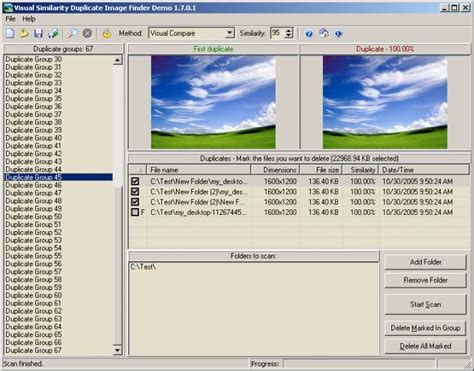Select Duplicate Group 52

pyautogui.click(x=34, y=232)
